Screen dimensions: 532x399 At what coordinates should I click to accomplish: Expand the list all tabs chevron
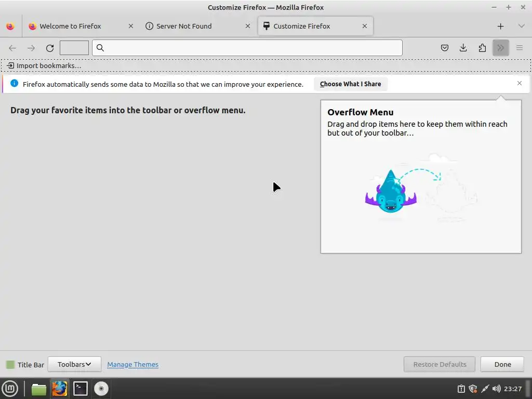pos(522,26)
